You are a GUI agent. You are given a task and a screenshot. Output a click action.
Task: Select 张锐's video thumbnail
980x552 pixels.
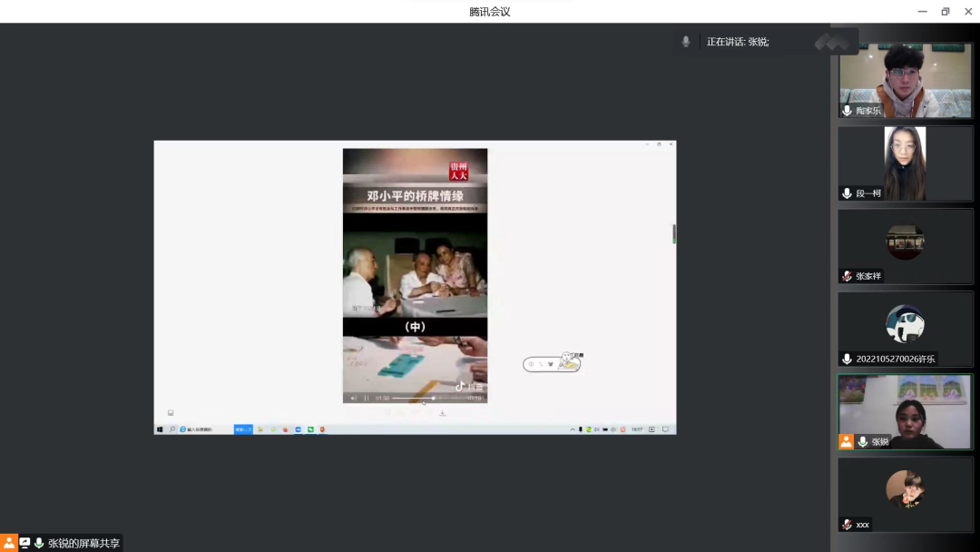(x=905, y=412)
